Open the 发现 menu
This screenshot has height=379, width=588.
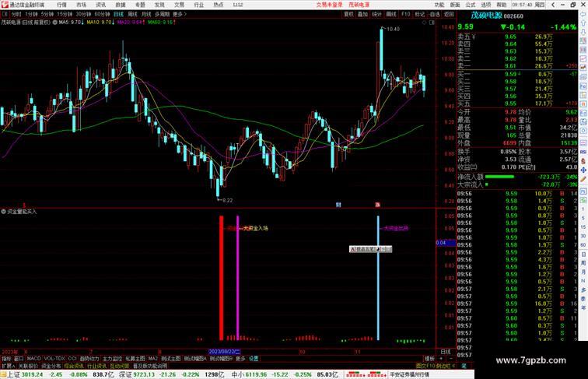point(159,5)
